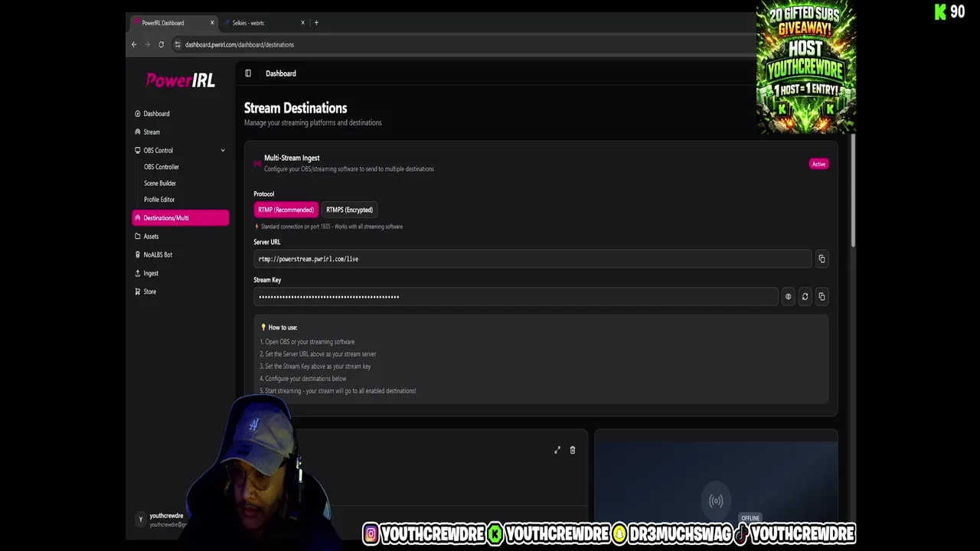Copy the Server URL
The height and width of the screenshot is (551, 980).
[822, 259]
